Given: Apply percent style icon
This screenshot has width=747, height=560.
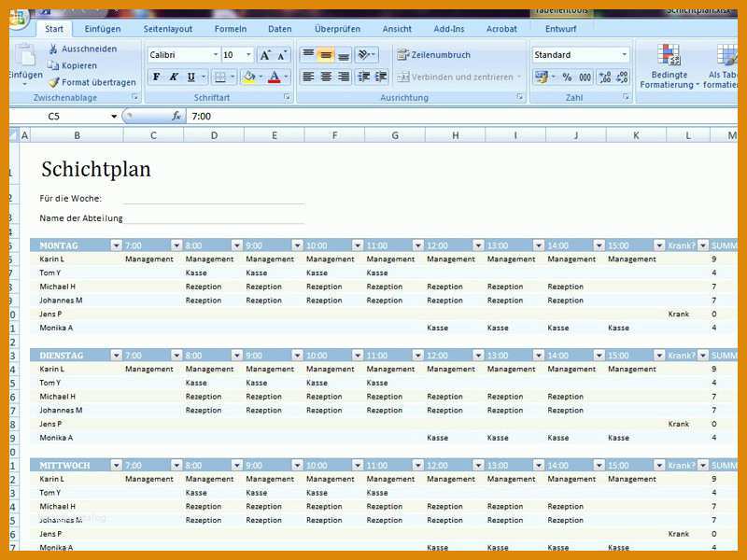Looking at the screenshot, I should 567,77.
